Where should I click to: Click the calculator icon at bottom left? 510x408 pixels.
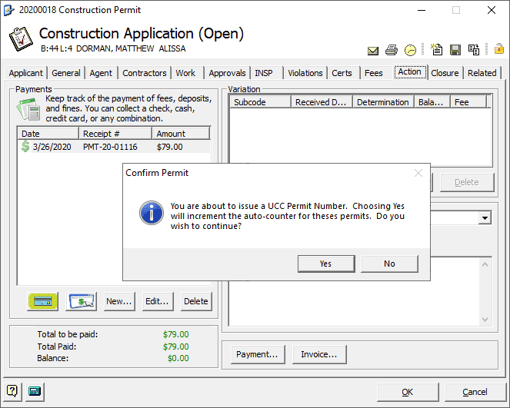click(35, 391)
